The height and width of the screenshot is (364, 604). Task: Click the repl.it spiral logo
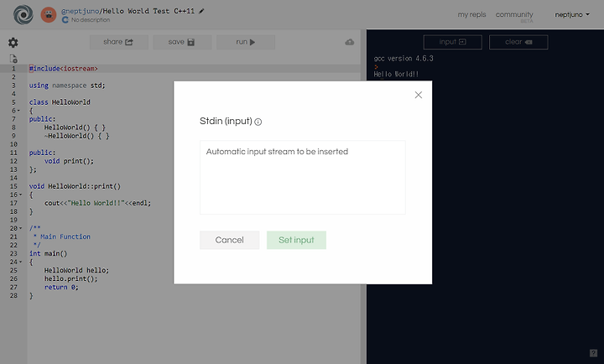pos(23,14)
